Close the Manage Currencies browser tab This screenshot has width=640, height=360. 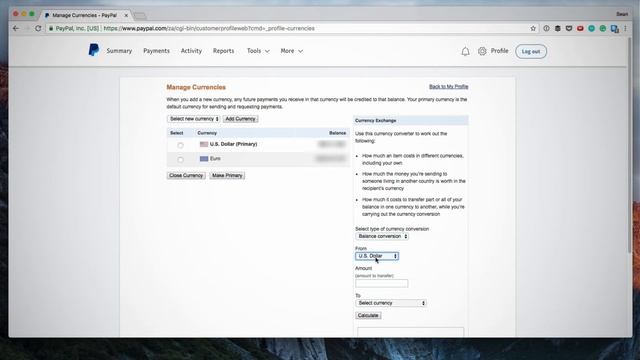[126, 15]
